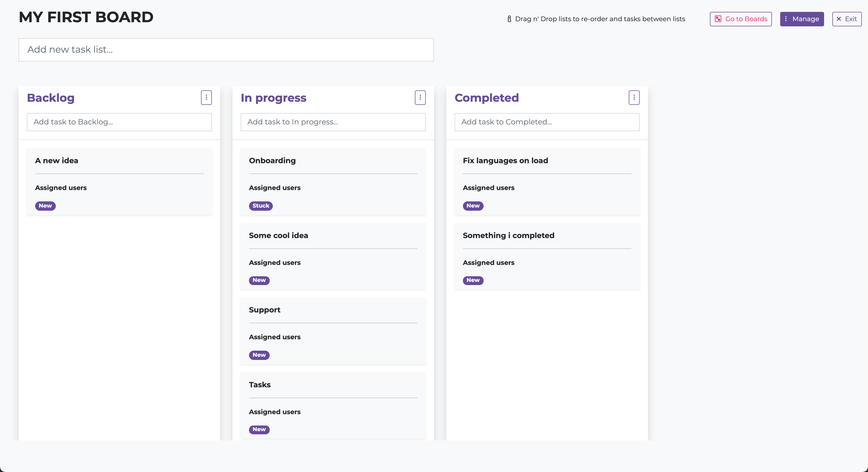
Task: Click the Add task to In progress field
Action: tap(333, 122)
